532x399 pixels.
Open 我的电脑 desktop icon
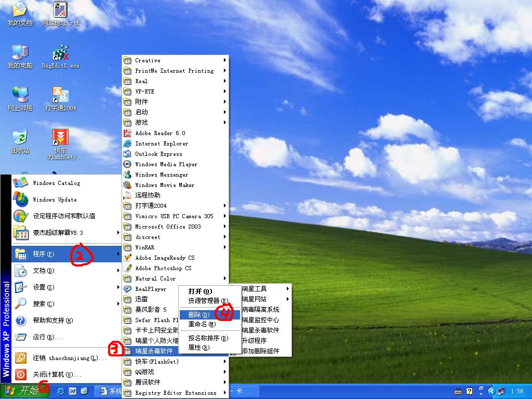click(x=20, y=56)
